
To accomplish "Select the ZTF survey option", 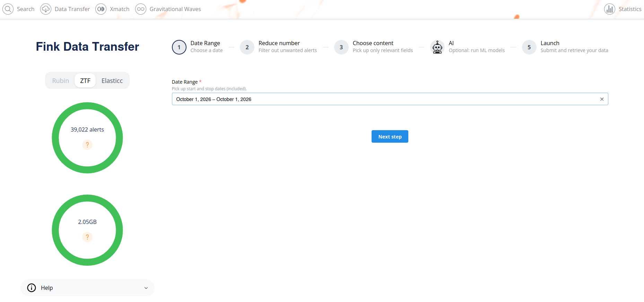I will tap(85, 81).
